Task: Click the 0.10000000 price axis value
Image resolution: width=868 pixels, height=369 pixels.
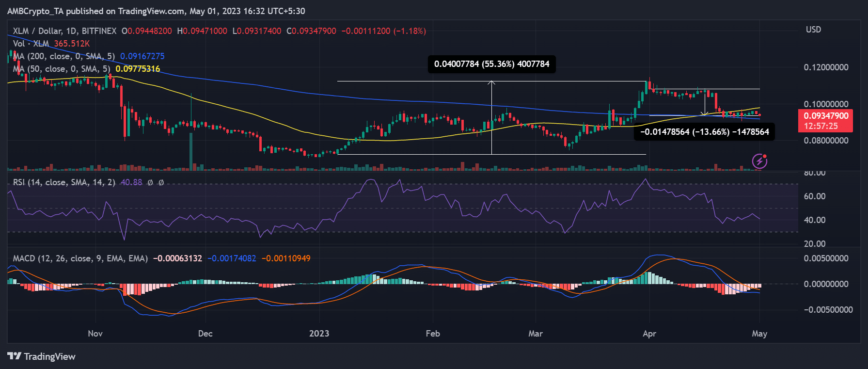Action: 826,104
